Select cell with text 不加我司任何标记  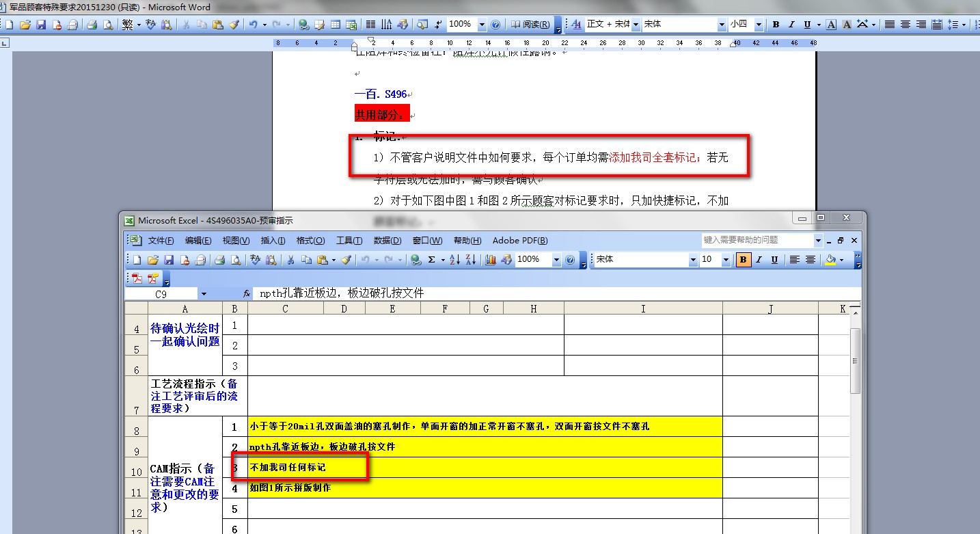point(485,468)
